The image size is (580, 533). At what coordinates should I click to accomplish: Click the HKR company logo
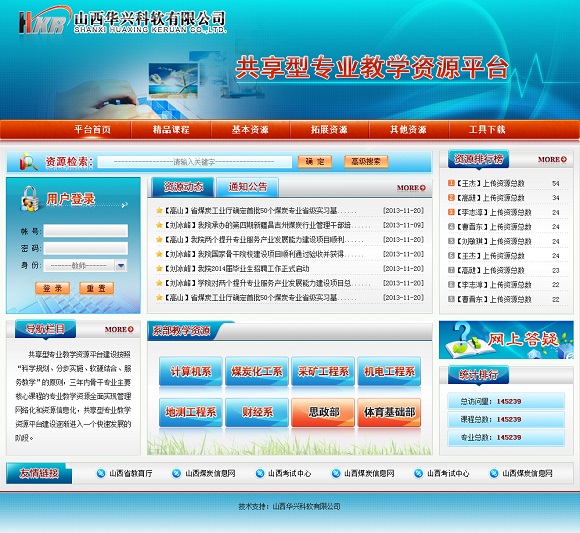[x=44, y=20]
